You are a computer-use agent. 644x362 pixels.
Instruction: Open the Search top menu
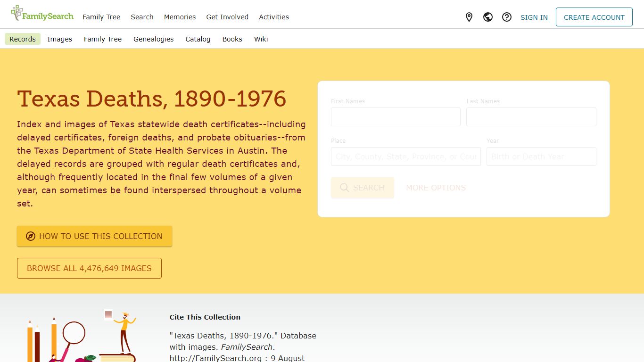tap(142, 17)
